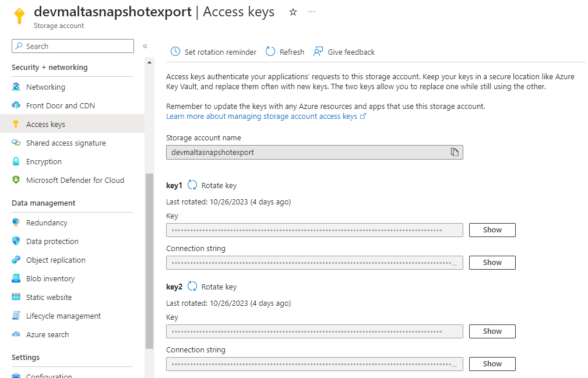This screenshot has width=588, height=378.
Task: Click the Encryption lock icon
Action: [x=16, y=161]
